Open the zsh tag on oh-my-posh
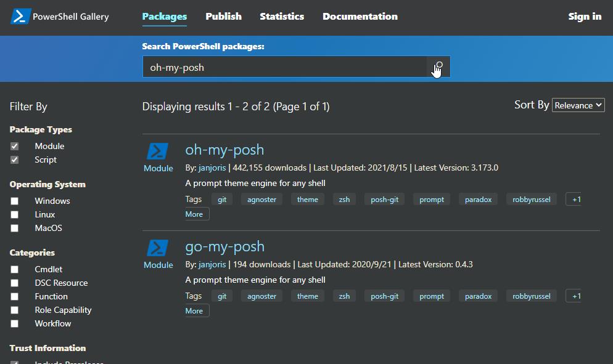 pyautogui.click(x=344, y=200)
